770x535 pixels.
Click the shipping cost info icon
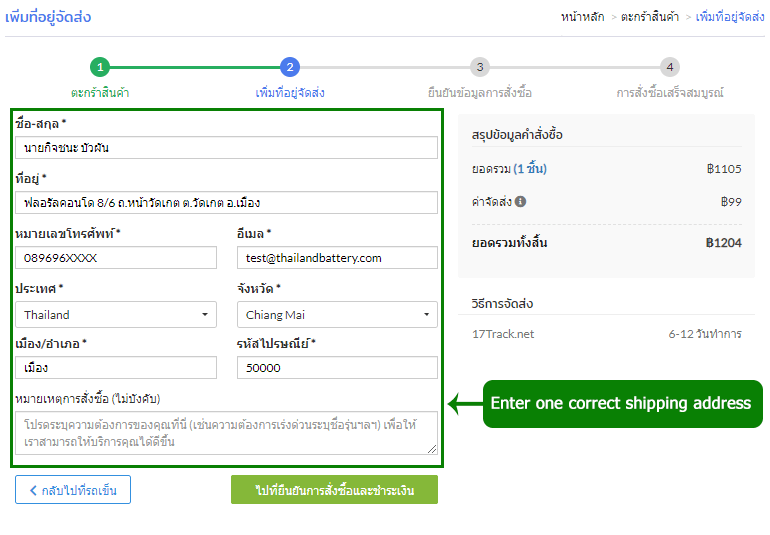(521, 201)
